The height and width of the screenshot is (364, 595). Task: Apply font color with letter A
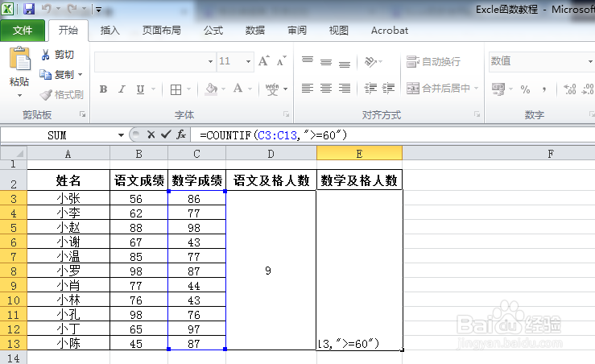(238, 89)
